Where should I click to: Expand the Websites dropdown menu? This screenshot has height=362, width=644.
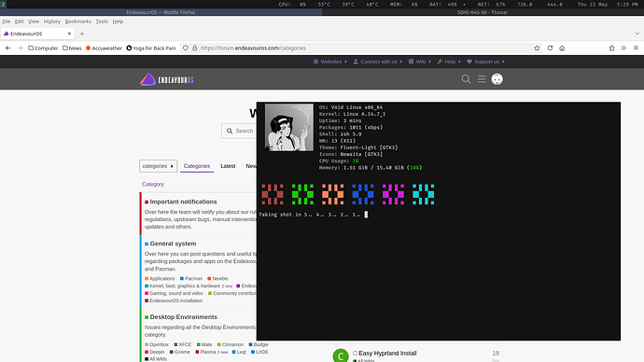[330, 62]
